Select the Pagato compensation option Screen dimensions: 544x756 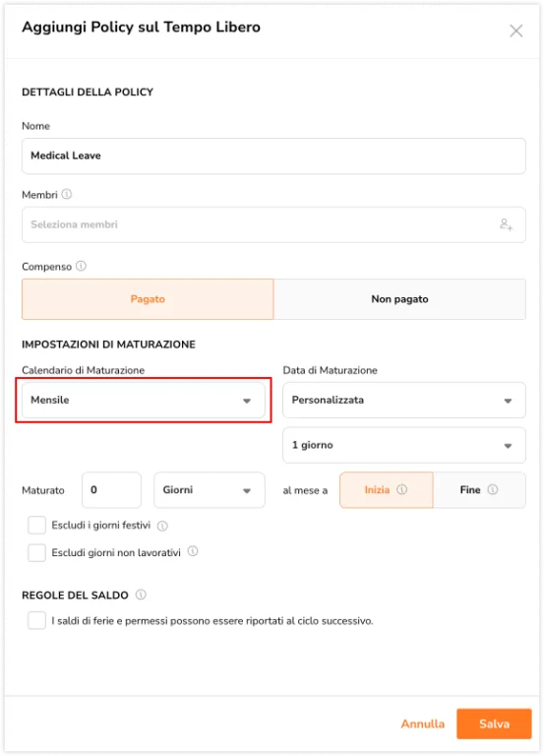click(x=148, y=299)
